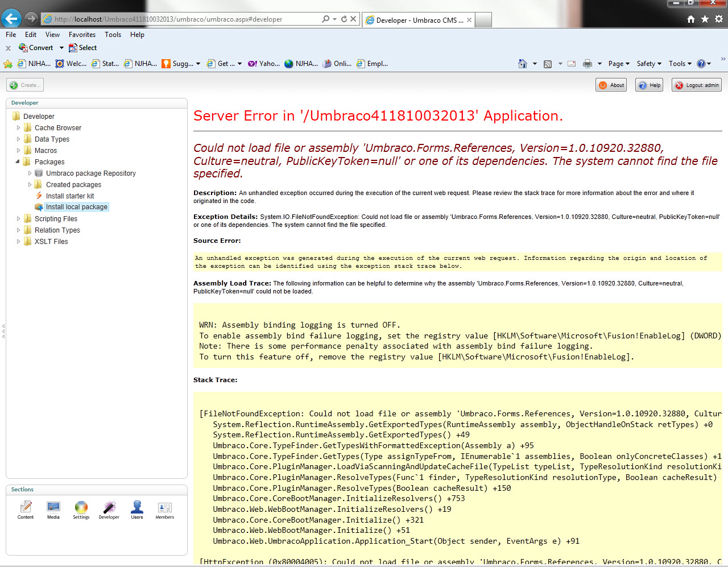
Task: Open the Developer section icon
Action: pos(109,510)
